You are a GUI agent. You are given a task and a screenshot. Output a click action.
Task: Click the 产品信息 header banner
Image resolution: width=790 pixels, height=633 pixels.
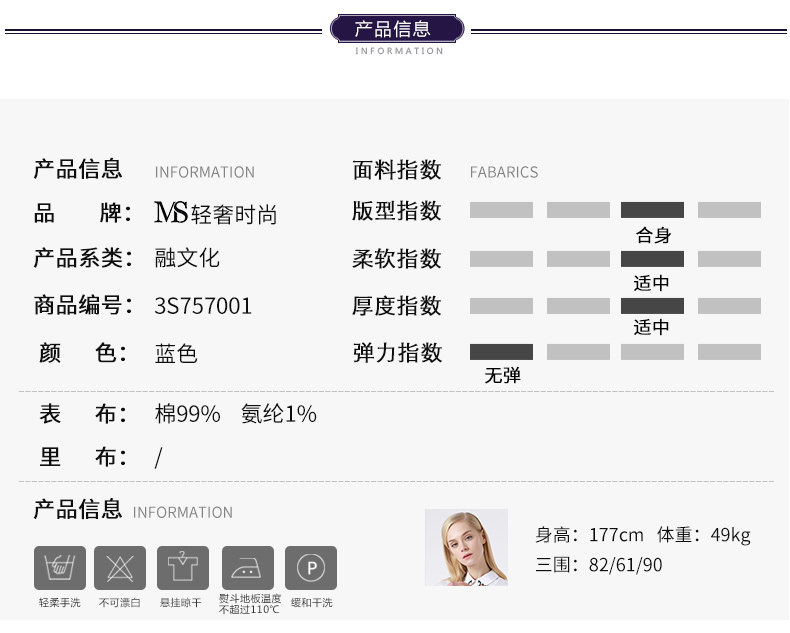[394, 29]
